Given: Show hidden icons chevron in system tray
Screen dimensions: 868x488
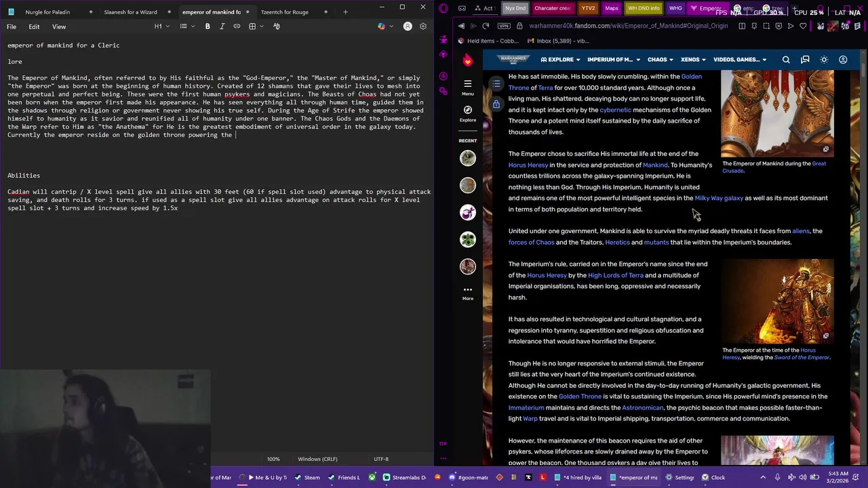Looking at the screenshot, I should click(x=763, y=477).
